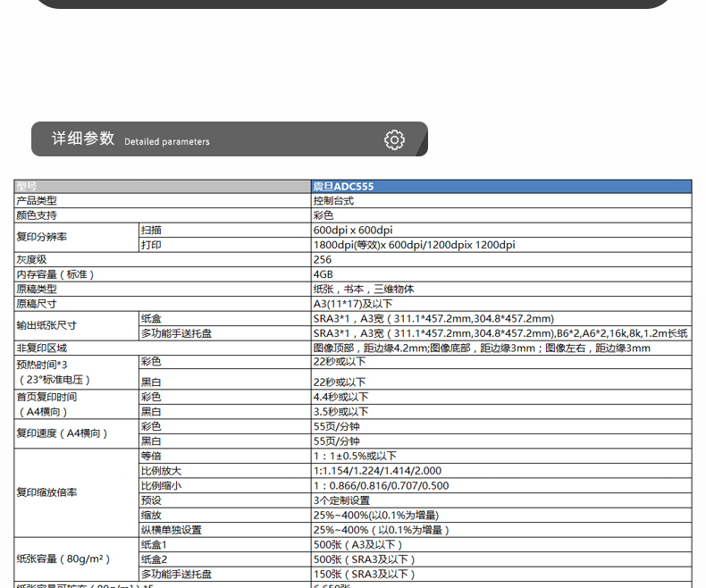Click the 3.5秒或以下 black-and-white copy time
706x588 pixels.
pyautogui.click(x=340, y=412)
